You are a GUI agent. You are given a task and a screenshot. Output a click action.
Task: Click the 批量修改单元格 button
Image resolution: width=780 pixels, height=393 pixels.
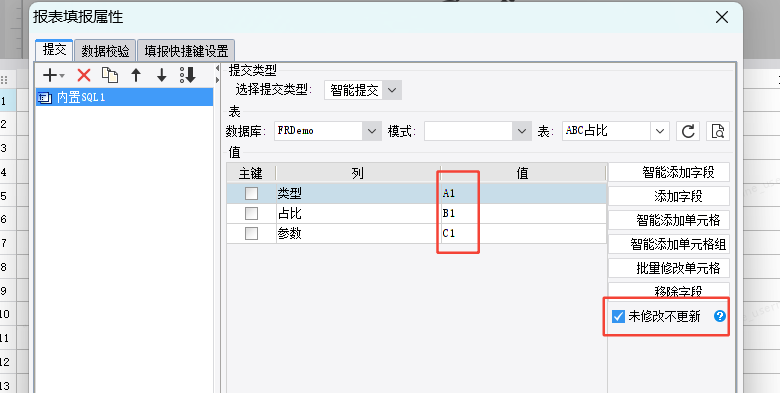pos(669,268)
